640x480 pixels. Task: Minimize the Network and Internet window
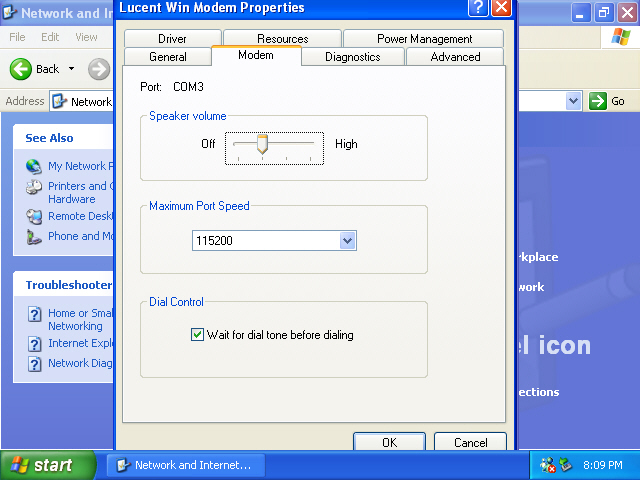click(580, 13)
